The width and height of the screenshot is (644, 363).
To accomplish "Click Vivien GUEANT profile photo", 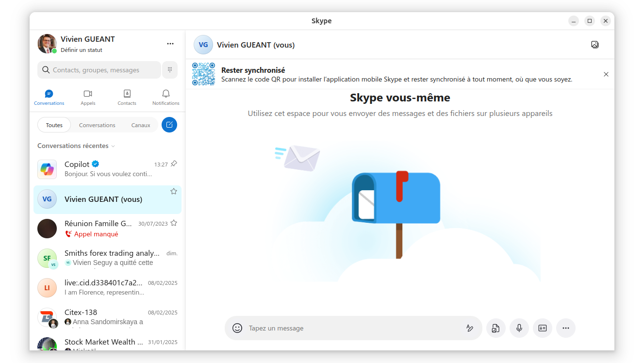I will [x=47, y=44].
